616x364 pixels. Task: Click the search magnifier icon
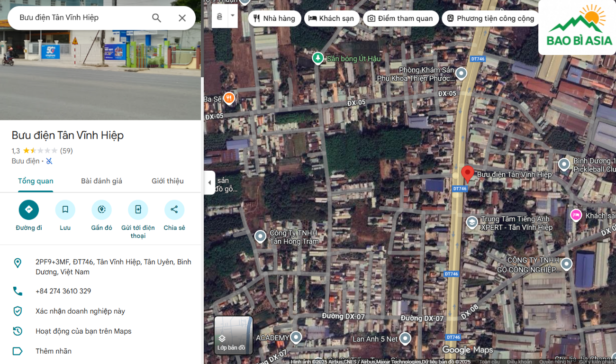[x=156, y=18]
